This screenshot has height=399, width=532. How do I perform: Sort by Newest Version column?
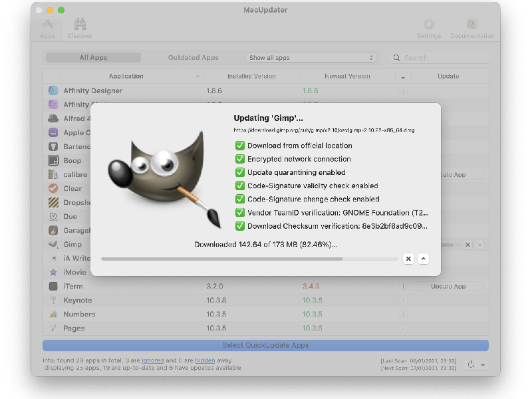[347, 76]
